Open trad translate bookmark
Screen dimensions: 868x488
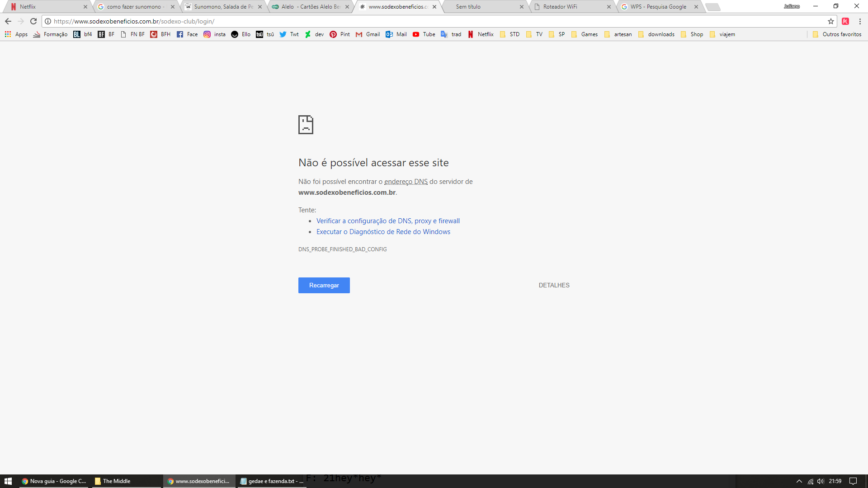tap(451, 34)
